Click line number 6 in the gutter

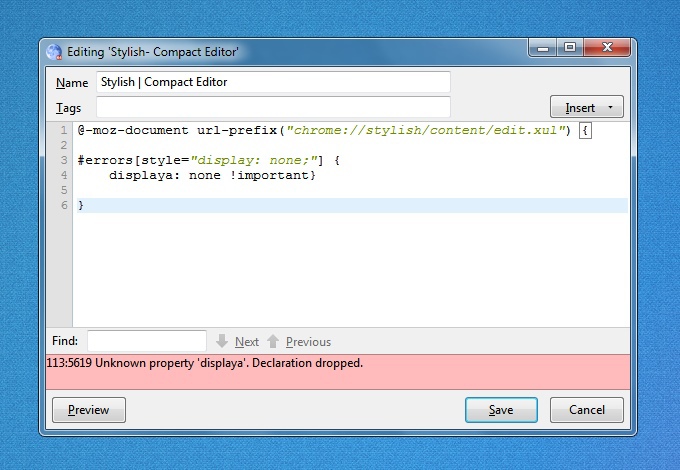coord(64,205)
